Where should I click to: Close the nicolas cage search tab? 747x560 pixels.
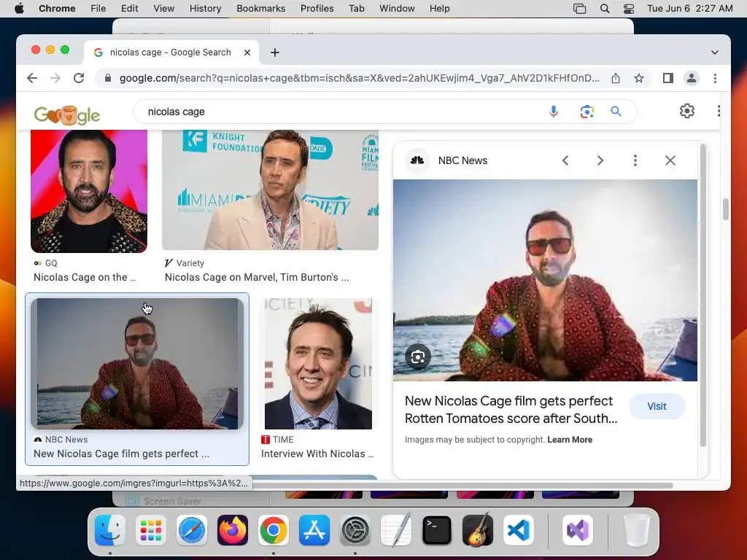247,52
